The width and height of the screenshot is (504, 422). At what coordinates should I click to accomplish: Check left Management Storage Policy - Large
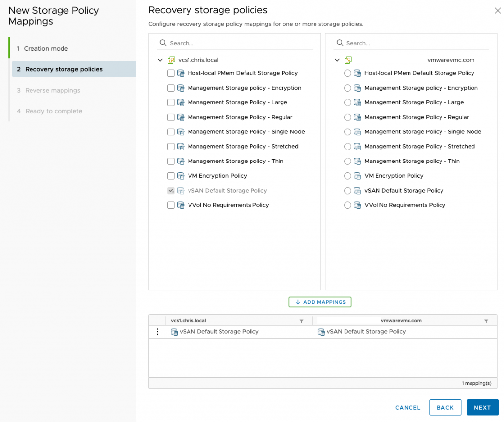(171, 102)
